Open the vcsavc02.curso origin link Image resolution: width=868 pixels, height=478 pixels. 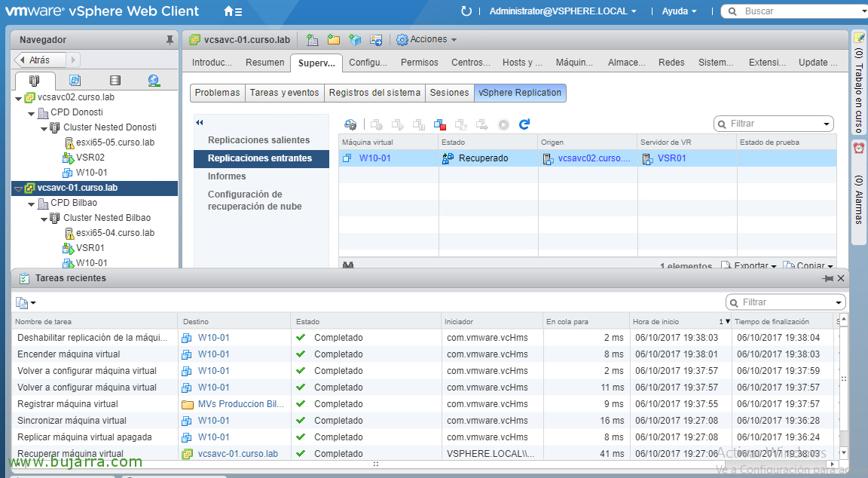point(594,158)
